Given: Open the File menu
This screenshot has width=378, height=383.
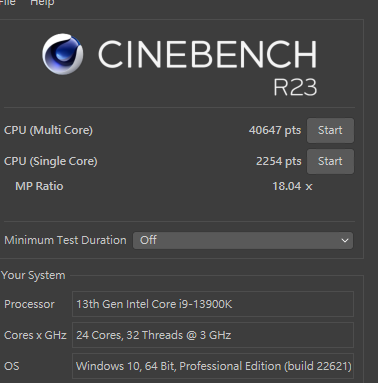Looking at the screenshot, I should click(x=7, y=3).
